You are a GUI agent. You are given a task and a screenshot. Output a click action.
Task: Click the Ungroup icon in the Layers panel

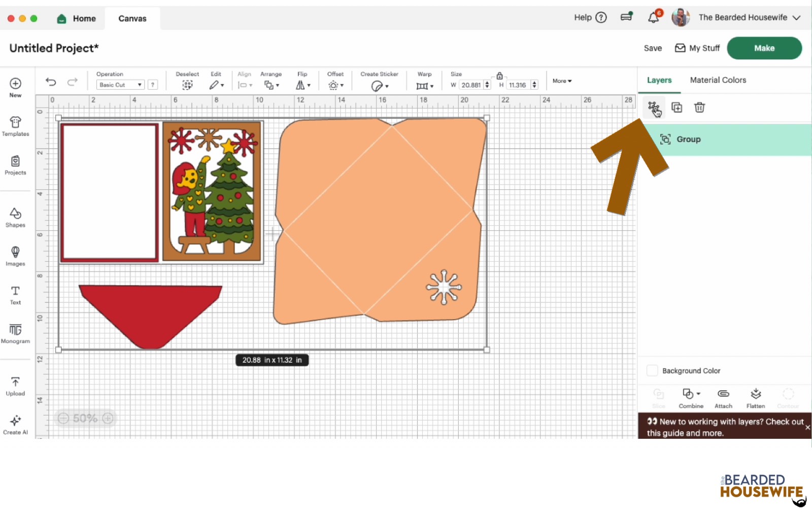pyautogui.click(x=654, y=107)
